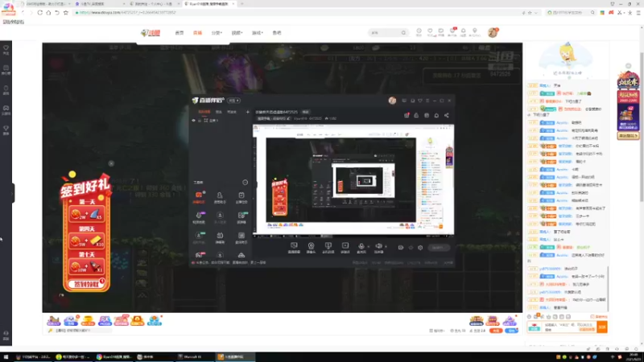
Task: Click the streamer avatar in 直播伴侣 title bar
Action: (392, 101)
